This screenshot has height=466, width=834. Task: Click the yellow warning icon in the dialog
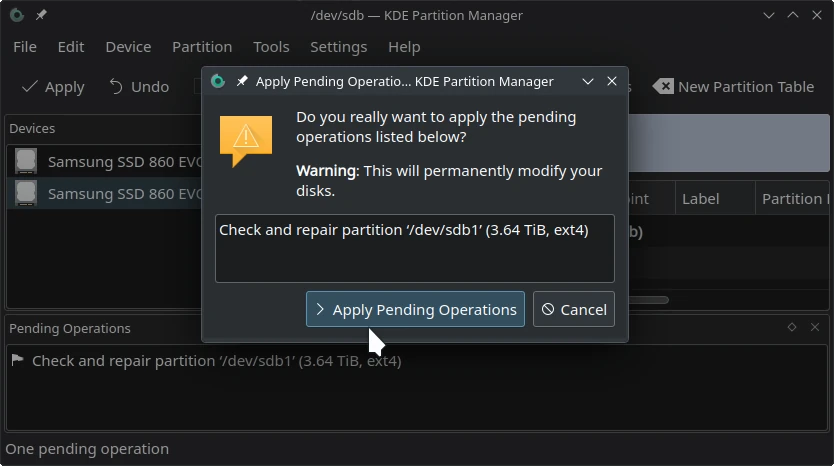coord(245,140)
